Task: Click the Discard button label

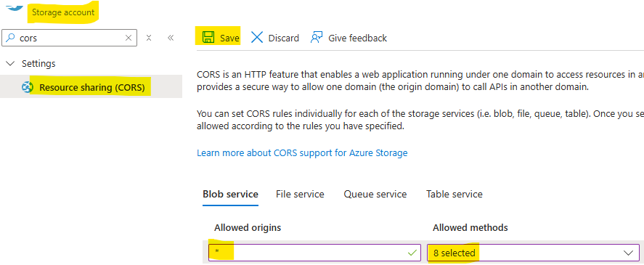Action: point(283,38)
